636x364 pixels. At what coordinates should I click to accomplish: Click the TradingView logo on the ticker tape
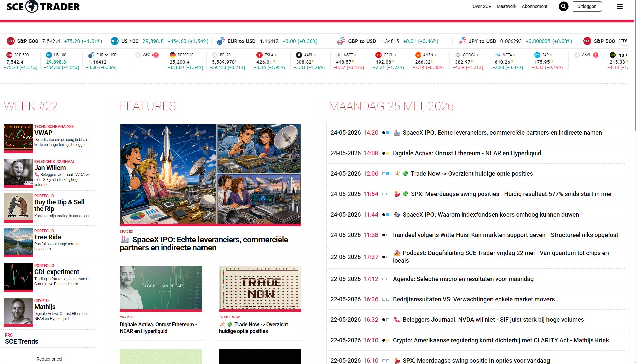(x=624, y=41)
